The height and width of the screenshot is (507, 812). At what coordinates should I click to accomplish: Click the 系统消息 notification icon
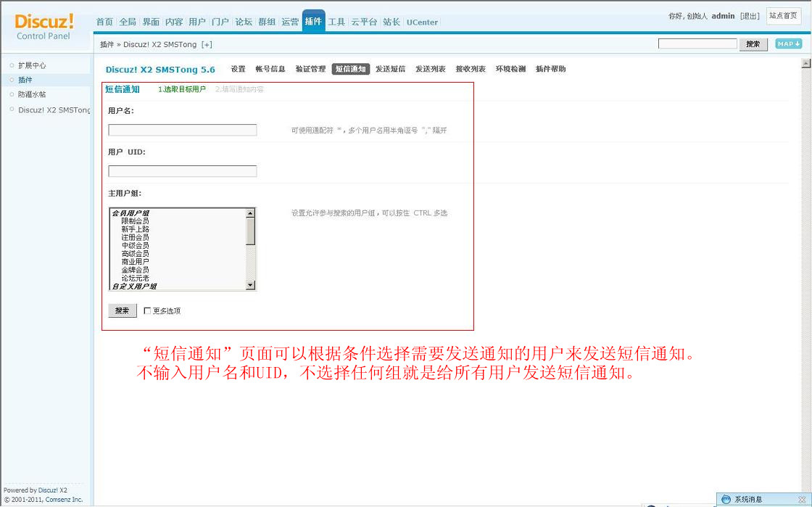click(x=726, y=499)
